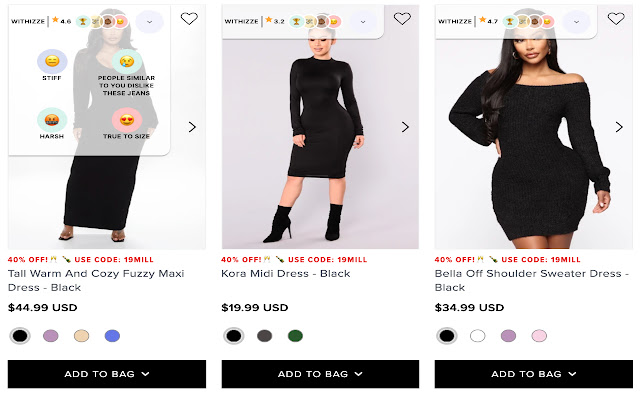Click the Stiff emoji icon
This screenshot has width=640, height=400.
51,62
